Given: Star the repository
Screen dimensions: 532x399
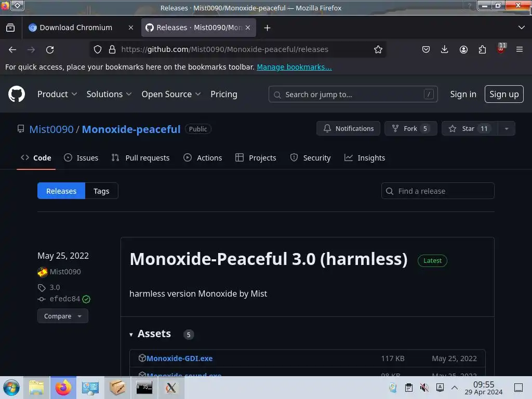Looking at the screenshot, I should tap(470, 129).
